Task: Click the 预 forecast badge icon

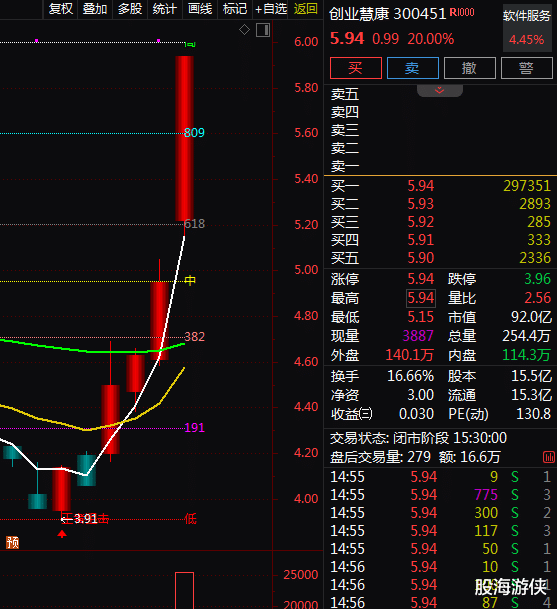Action: [12, 542]
